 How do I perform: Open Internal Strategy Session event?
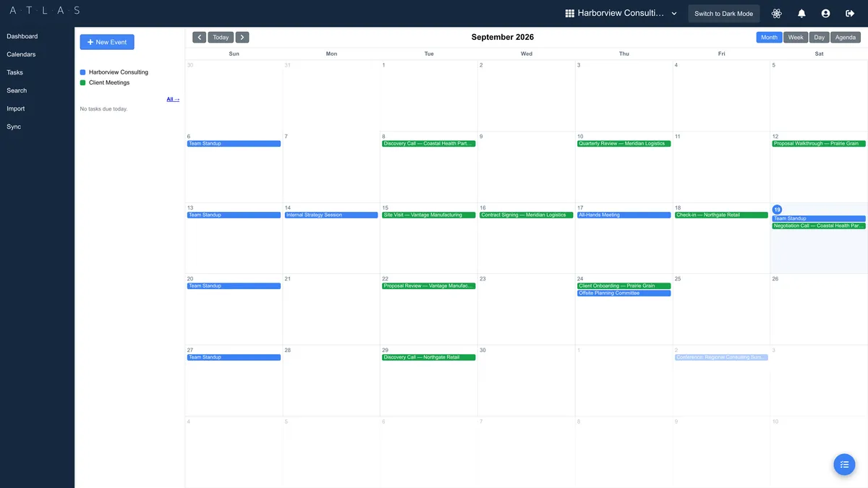tap(331, 215)
